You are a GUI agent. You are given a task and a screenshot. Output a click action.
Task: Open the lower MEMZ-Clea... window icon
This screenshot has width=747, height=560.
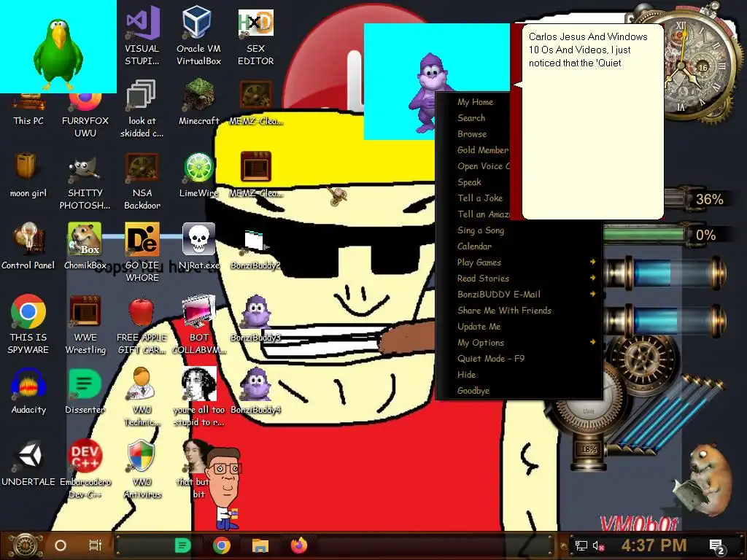point(256,174)
